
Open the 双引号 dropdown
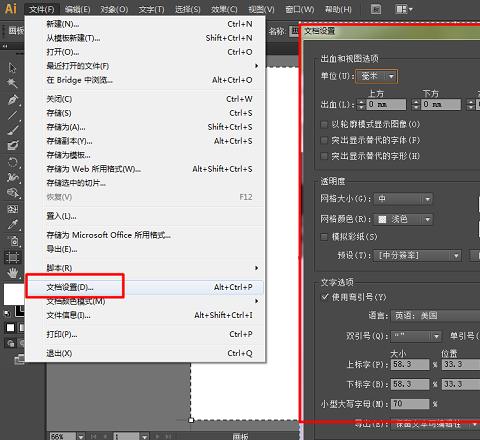tap(416, 336)
